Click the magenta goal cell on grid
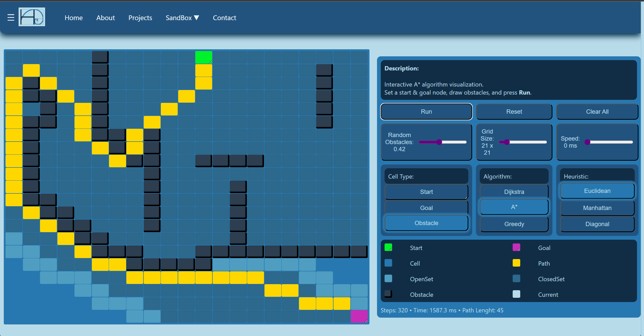The height and width of the screenshot is (336, 644). 359,316
